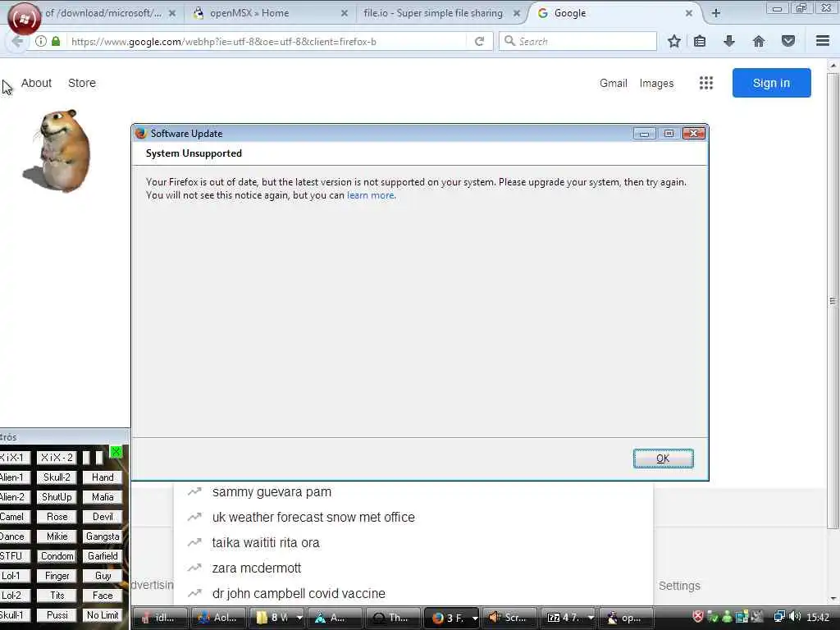This screenshot has height=630, width=840.
Task: Open the About link
Action: [36, 83]
